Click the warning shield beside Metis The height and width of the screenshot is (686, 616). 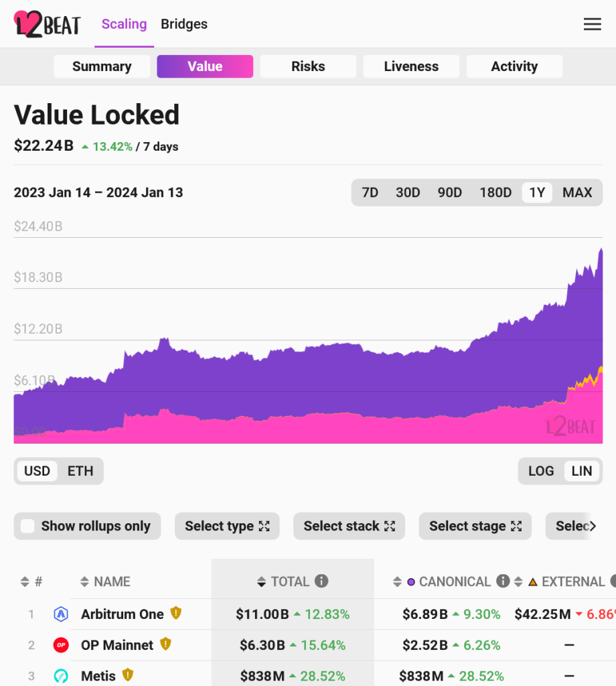[128, 675]
